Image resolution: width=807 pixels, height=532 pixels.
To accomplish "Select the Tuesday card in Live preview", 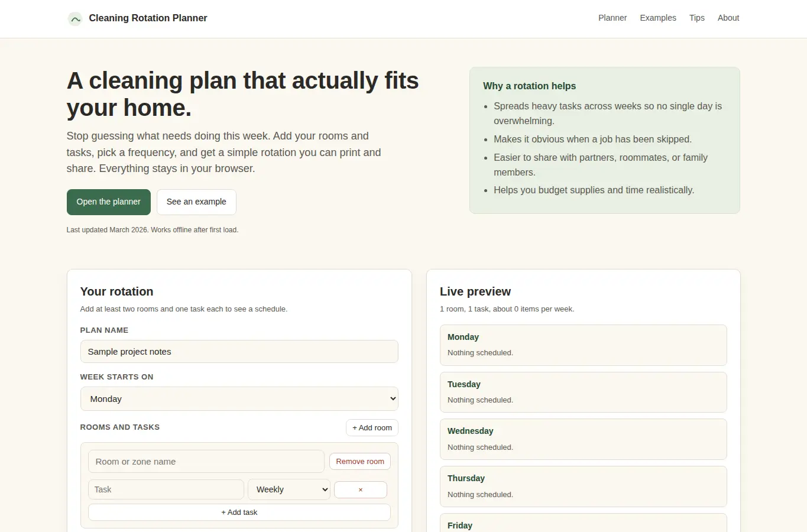I will (x=584, y=392).
